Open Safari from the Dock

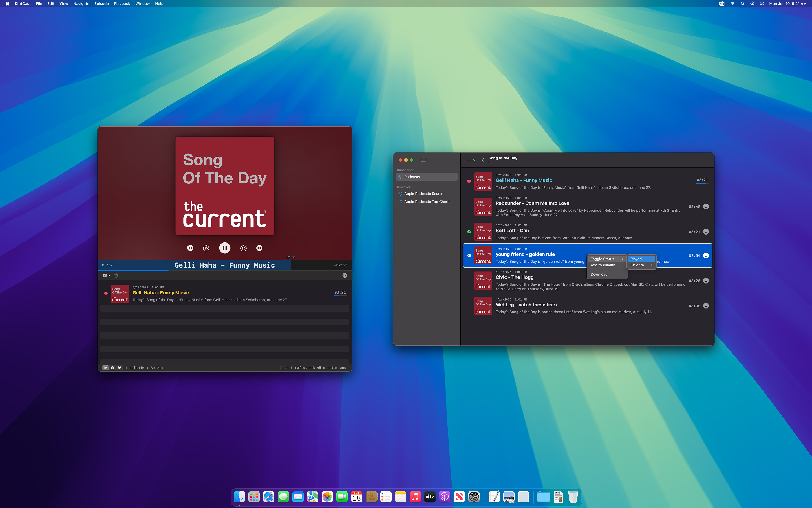point(268,497)
